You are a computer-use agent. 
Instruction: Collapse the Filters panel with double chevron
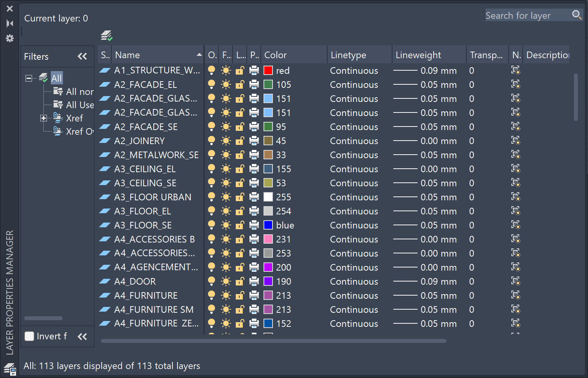click(82, 57)
